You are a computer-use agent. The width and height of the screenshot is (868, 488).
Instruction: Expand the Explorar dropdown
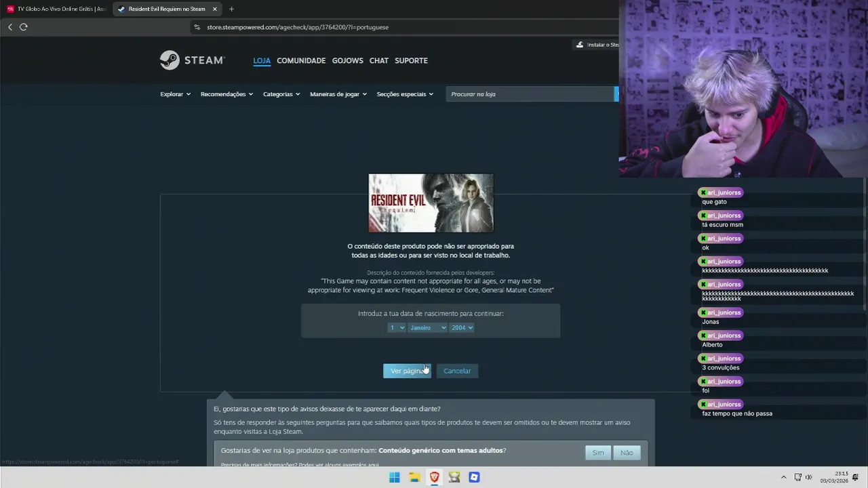[x=175, y=94]
